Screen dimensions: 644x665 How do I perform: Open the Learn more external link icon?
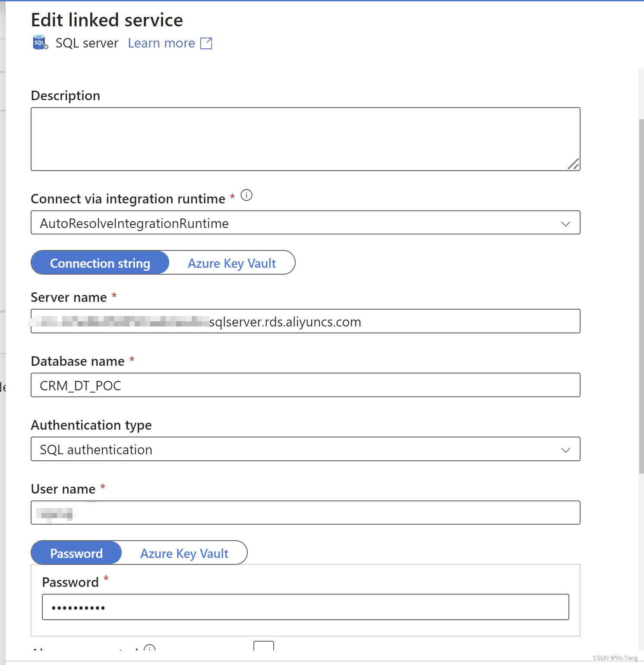coord(206,43)
